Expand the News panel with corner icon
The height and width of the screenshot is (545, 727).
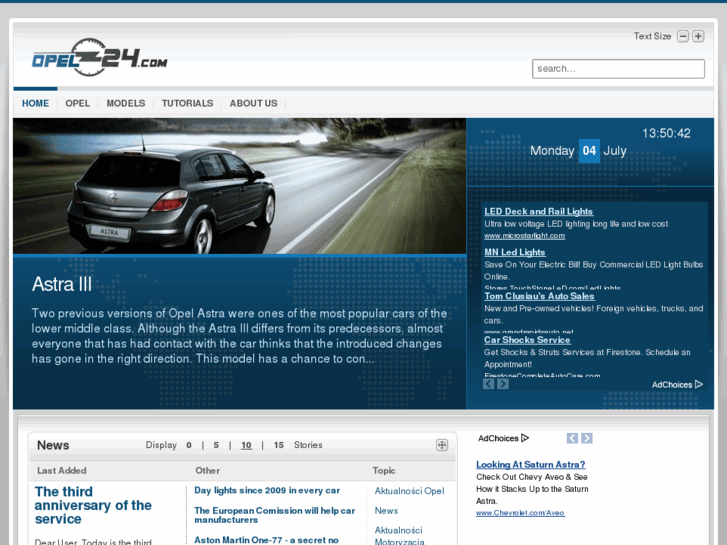(x=442, y=445)
